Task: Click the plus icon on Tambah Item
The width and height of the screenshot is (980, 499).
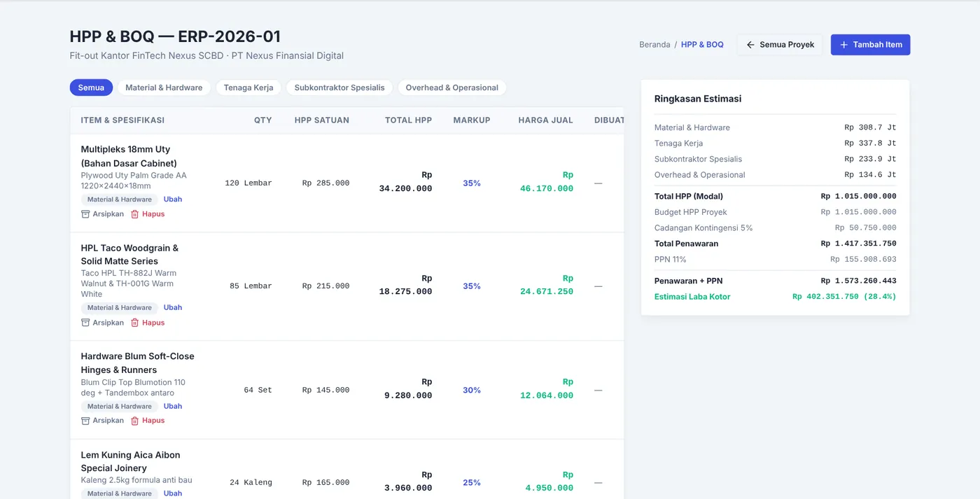Action: (x=843, y=45)
